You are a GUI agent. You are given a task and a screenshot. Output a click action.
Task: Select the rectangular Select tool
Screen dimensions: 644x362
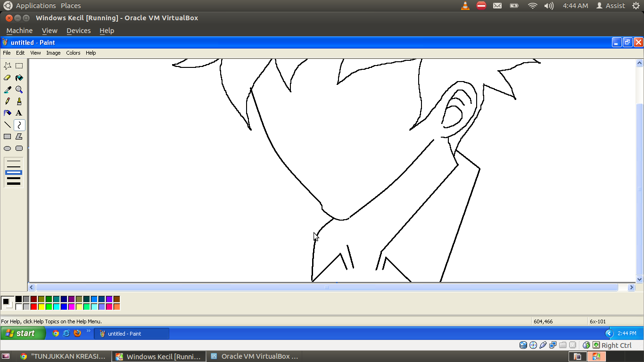pyautogui.click(x=19, y=66)
